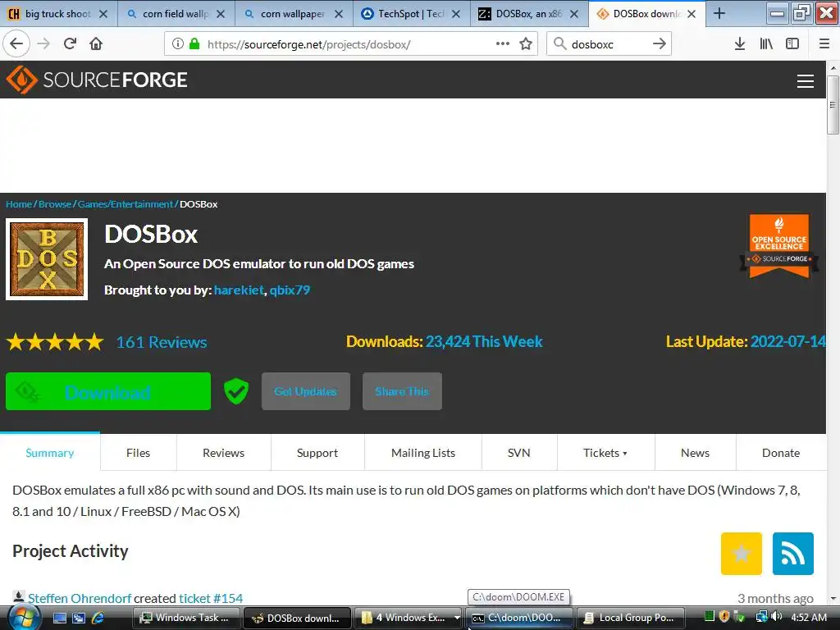Open the Support tab

tap(317, 453)
